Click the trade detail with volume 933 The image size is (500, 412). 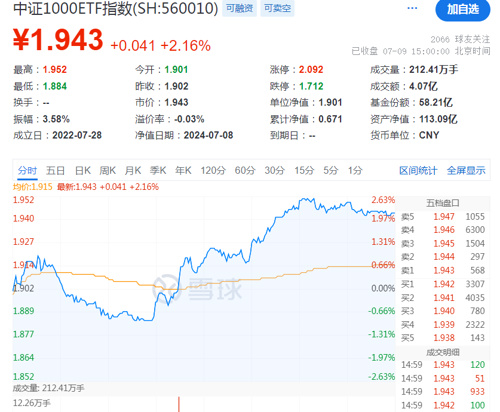click(x=443, y=392)
